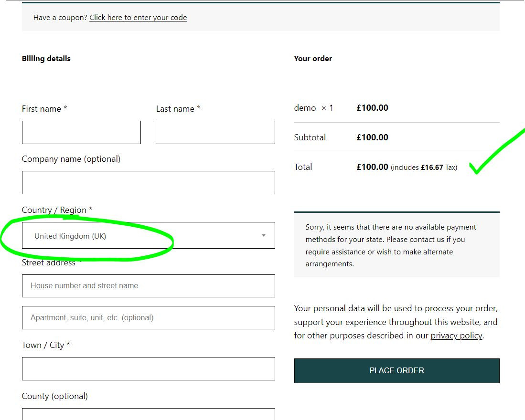525x420 pixels.
Task: Select the Billing details heading
Action: (46, 59)
